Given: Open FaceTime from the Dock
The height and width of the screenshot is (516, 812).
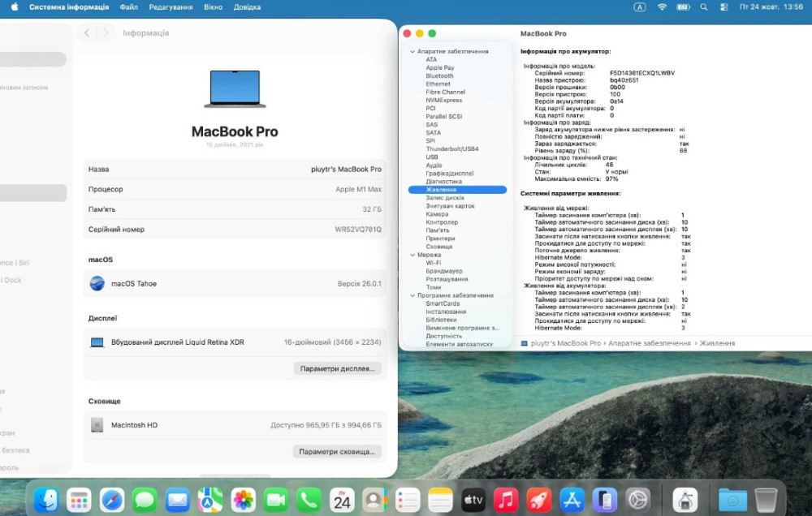Looking at the screenshot, I should (275, 499).
